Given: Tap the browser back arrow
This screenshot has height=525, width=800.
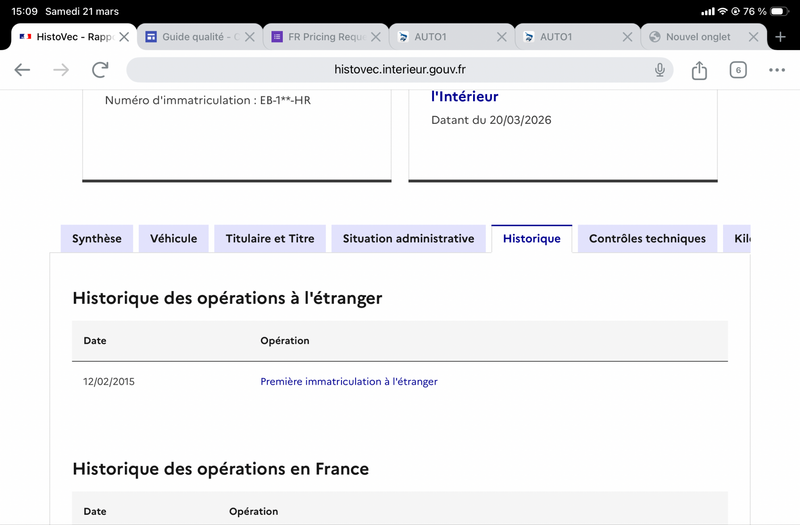Looking at the screenshot, I should pos(22,70).
